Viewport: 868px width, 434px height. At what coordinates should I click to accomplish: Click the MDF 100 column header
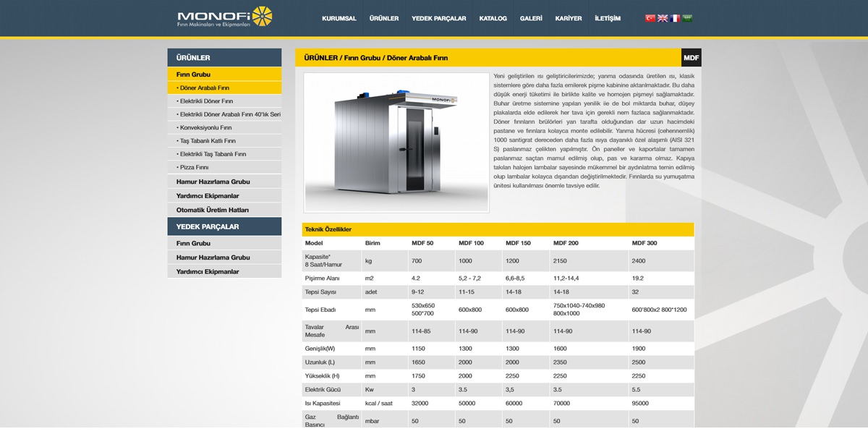coord(471,243)
